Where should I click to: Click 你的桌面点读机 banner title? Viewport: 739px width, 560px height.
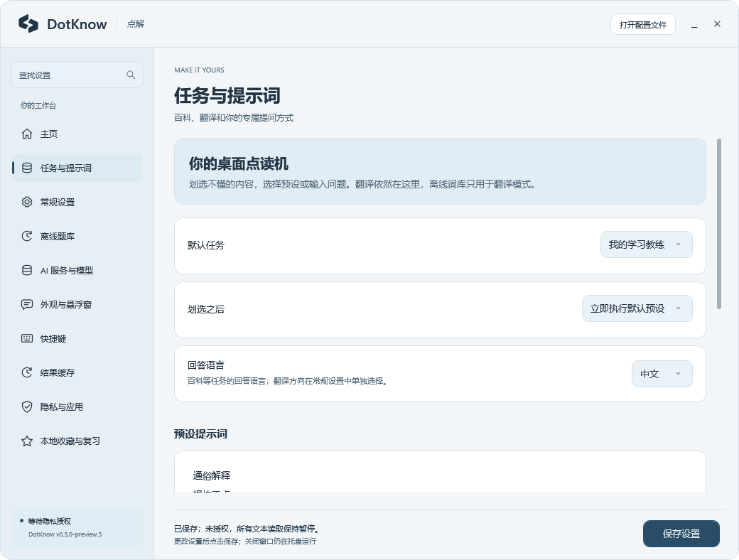(x=239, y=163)
